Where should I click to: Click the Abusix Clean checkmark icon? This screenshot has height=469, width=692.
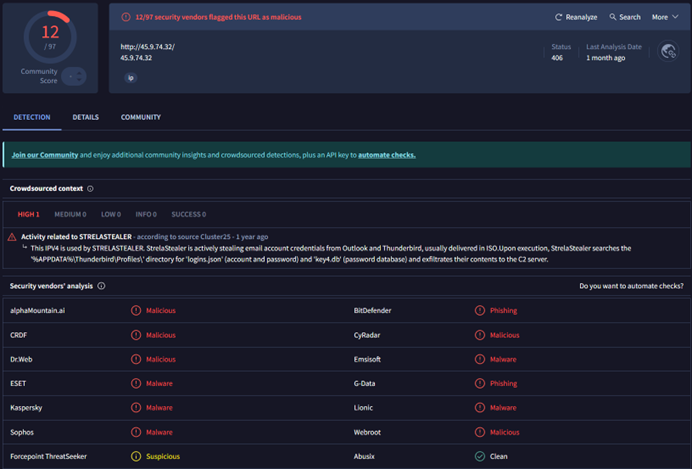pos(480,456)
